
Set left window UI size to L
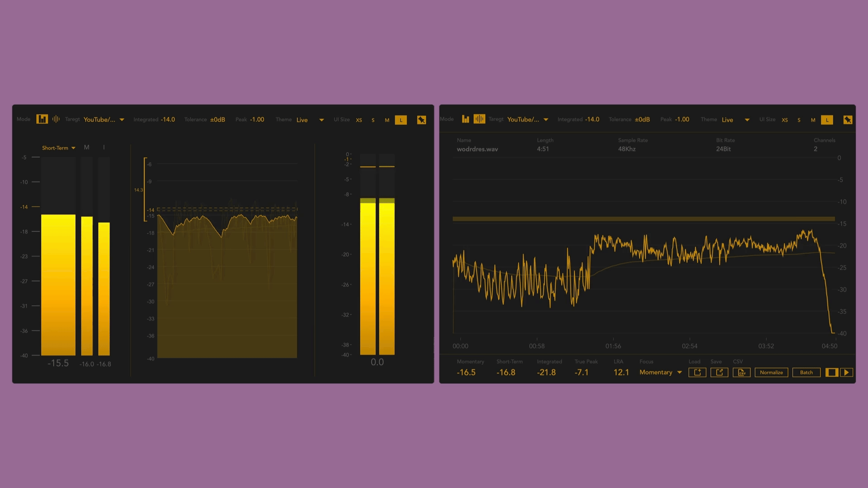pyautogui.click(x=401, y=120)
